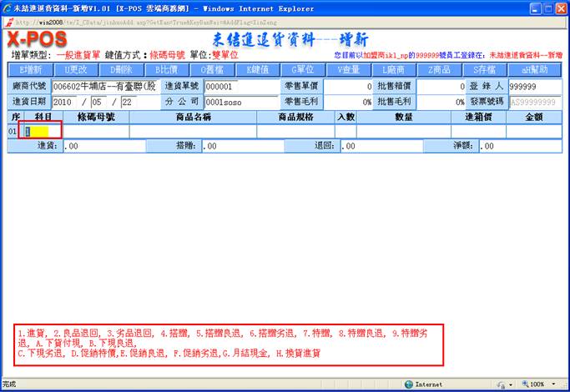Click the Internet zone globe icon
Image resolution: width=570 pixels, height=392 pixels.
coord(409,384)
